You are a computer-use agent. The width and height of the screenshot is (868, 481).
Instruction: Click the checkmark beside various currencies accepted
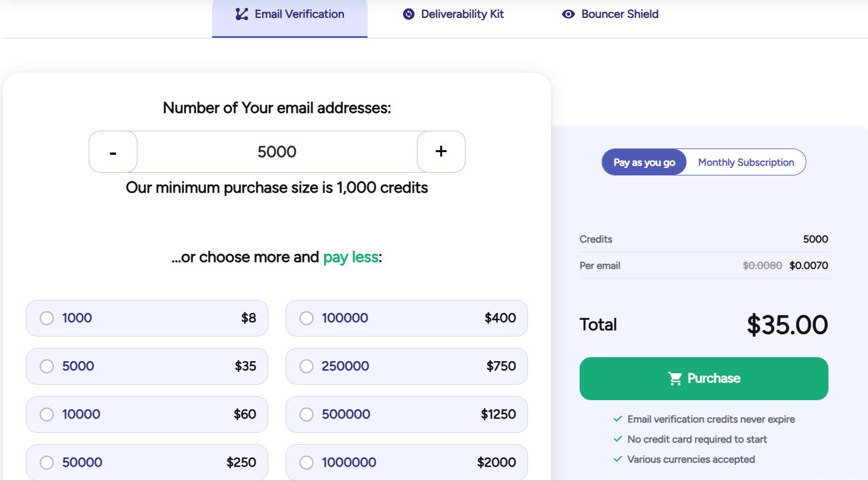pos(618,459)
